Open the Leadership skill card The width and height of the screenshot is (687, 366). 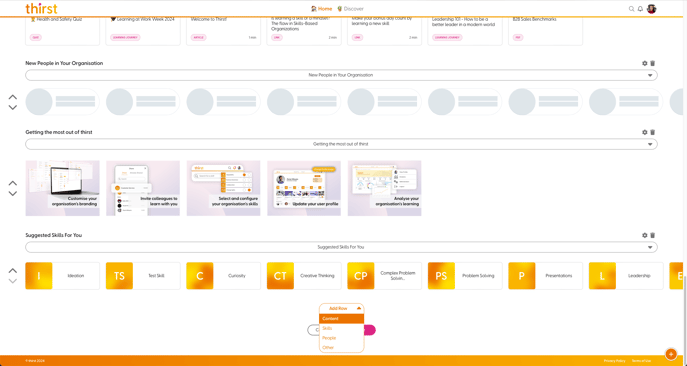[x=626, y=276]
